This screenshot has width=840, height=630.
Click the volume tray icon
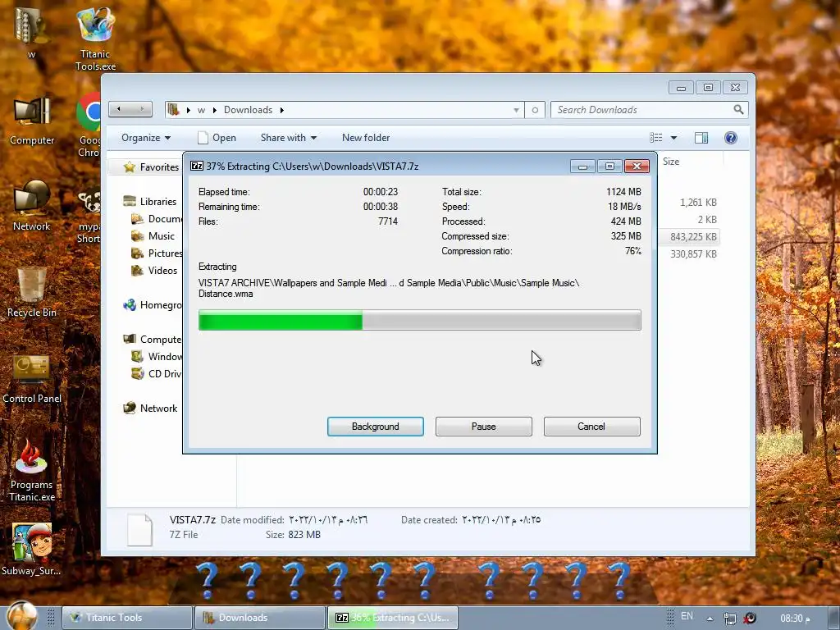coord(750,619)
